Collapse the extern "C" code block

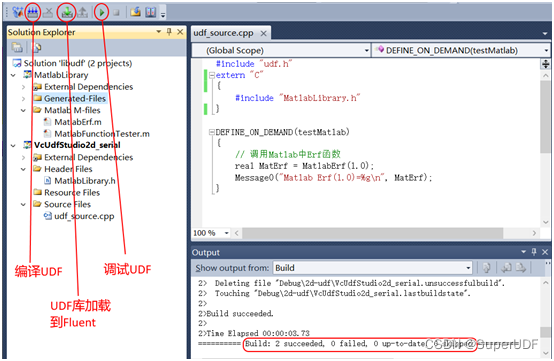coord(212,75)
